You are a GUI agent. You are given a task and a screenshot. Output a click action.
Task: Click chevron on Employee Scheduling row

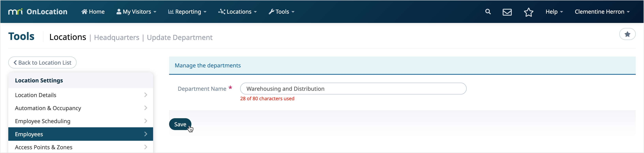pos(145,121)
